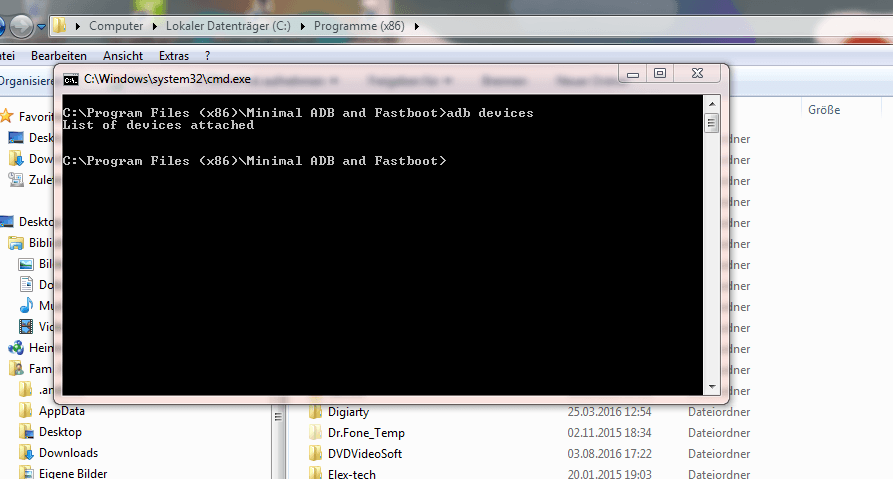Maximize the cmd.exe window
Screen dimensions: 893x479
pos(660,73)
